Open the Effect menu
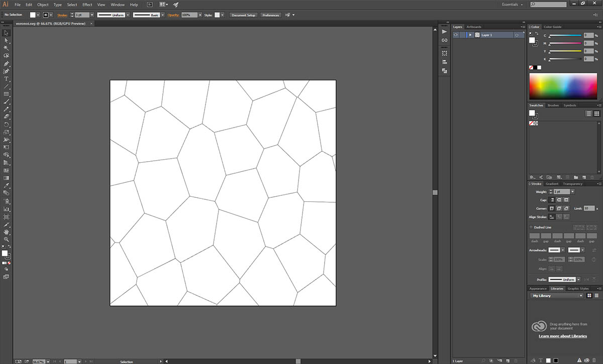The height and width of the screenshot is (364, 603). coord(87,5)
